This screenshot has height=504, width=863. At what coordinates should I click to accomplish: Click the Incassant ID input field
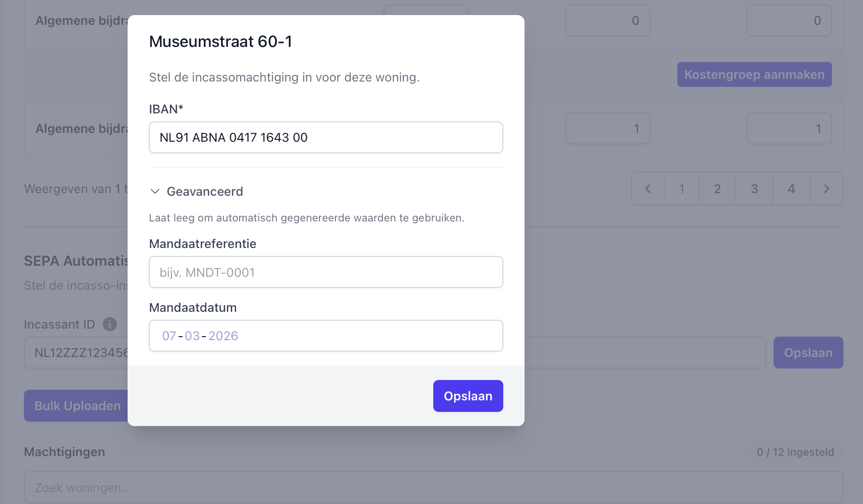[x=75, y=353]
